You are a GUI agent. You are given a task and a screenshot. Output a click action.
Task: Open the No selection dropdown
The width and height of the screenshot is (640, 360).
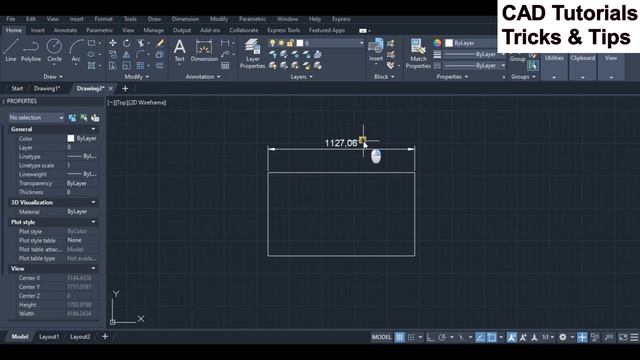click(36, 118)
